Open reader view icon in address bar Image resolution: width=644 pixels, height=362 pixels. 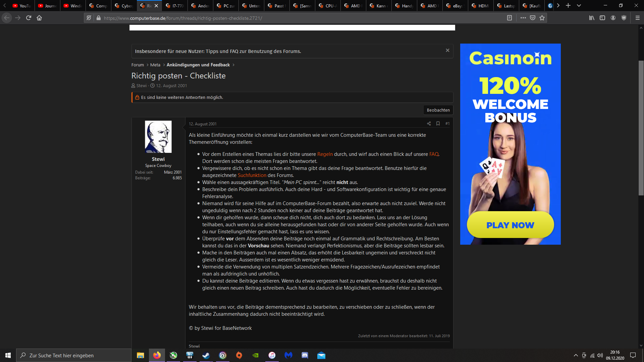tap(509, 18)
